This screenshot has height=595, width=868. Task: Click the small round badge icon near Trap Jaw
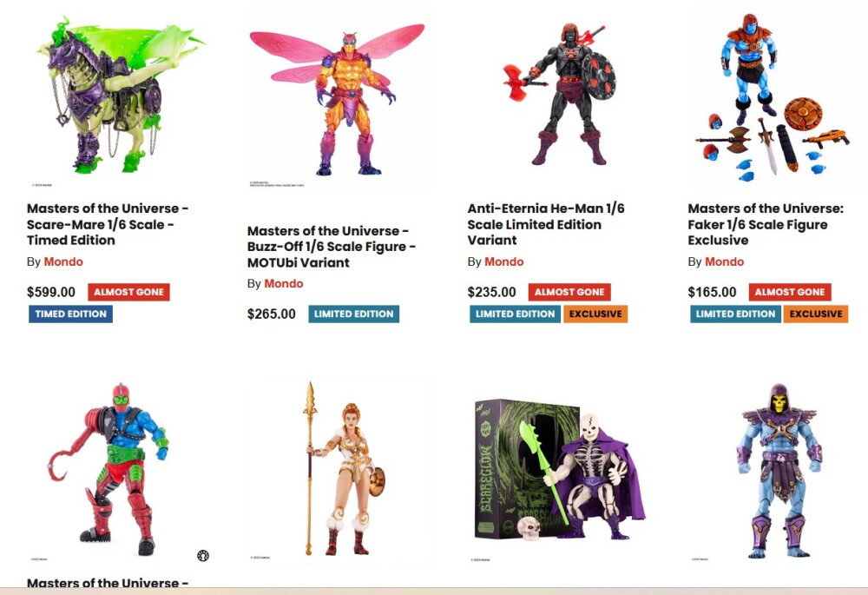pyautogui.click(x=203, y=556)
